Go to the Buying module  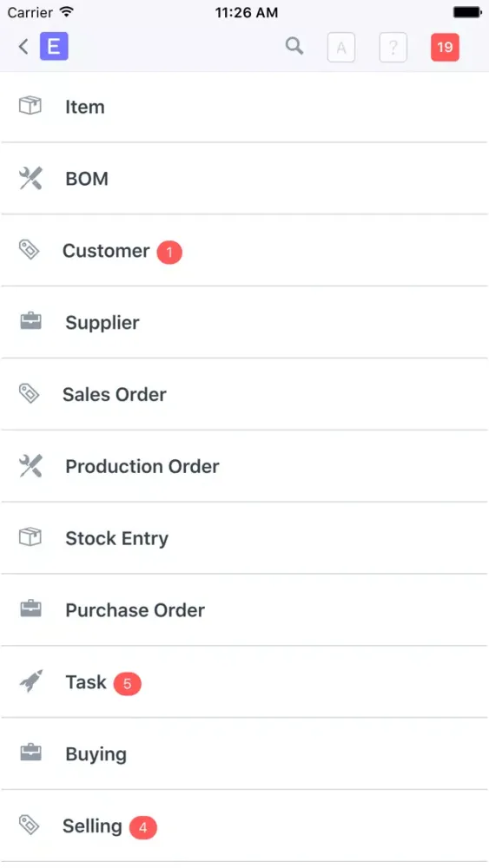coord(244,754)
